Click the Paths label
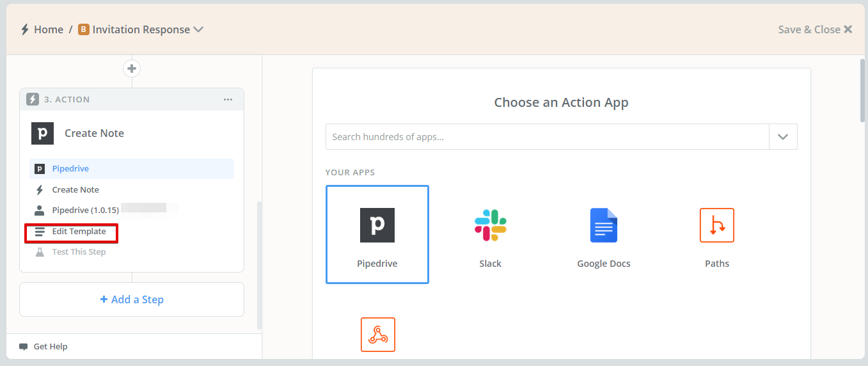Screen dimensions: 868x366 click(x=717, y=264)
